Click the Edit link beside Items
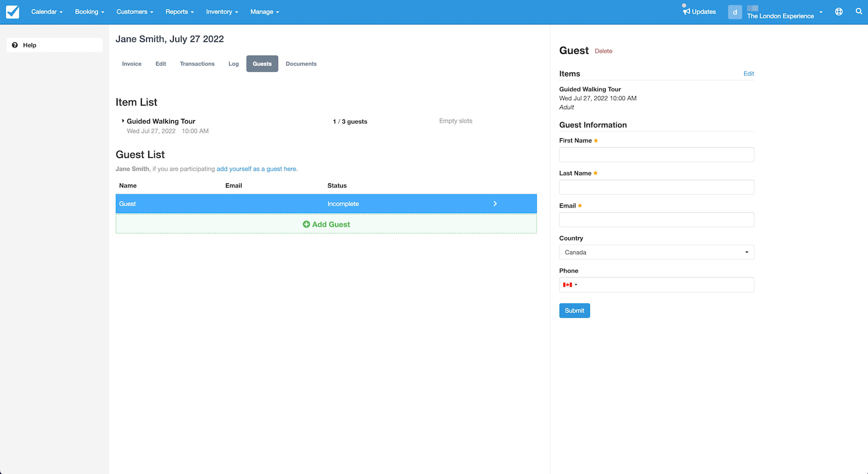868x474 pixels. click(x=749, y=73)
